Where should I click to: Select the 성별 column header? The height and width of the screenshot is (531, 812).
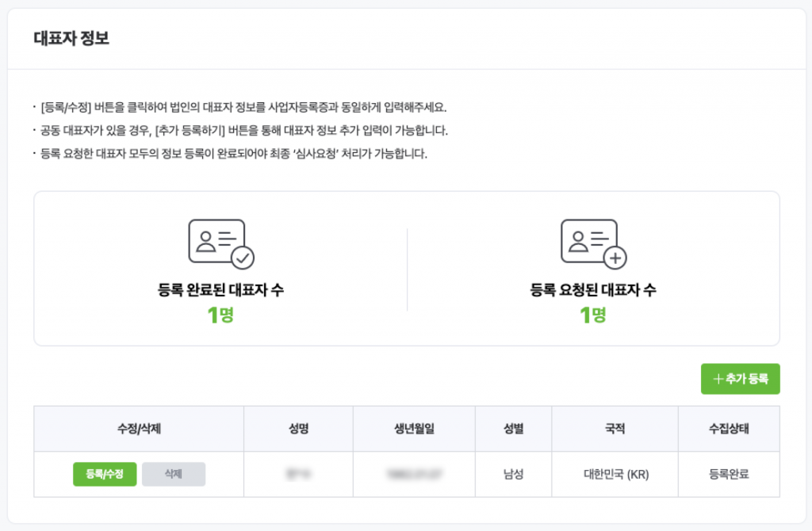(x=514, y=429)
